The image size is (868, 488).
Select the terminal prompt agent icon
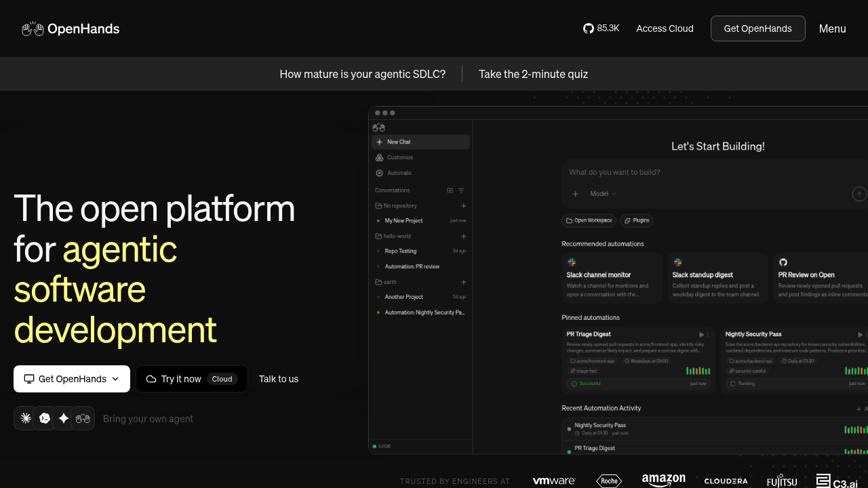tap(45, 418)
